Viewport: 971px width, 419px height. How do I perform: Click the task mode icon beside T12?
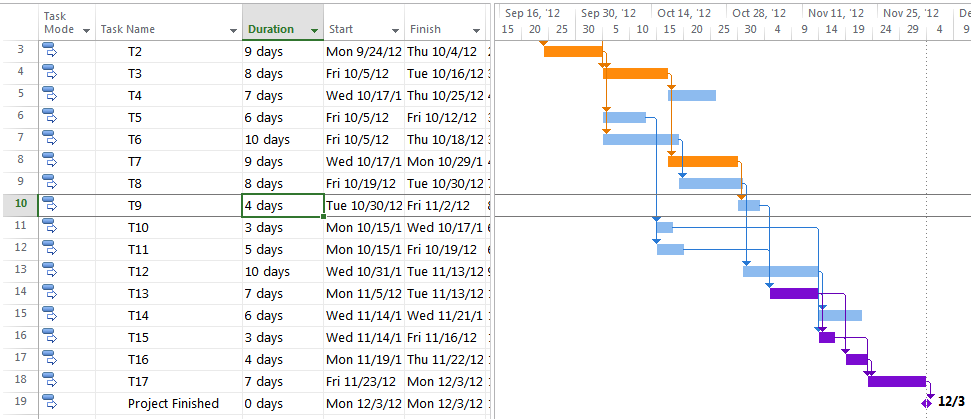(50, 269)
